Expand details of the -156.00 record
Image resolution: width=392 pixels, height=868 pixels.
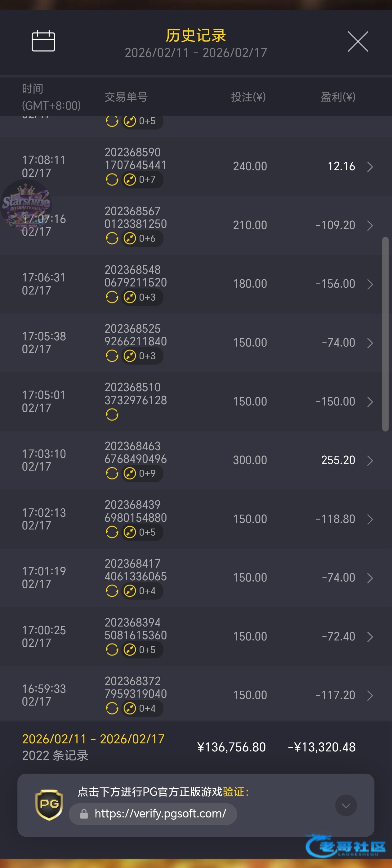(370, 284)
